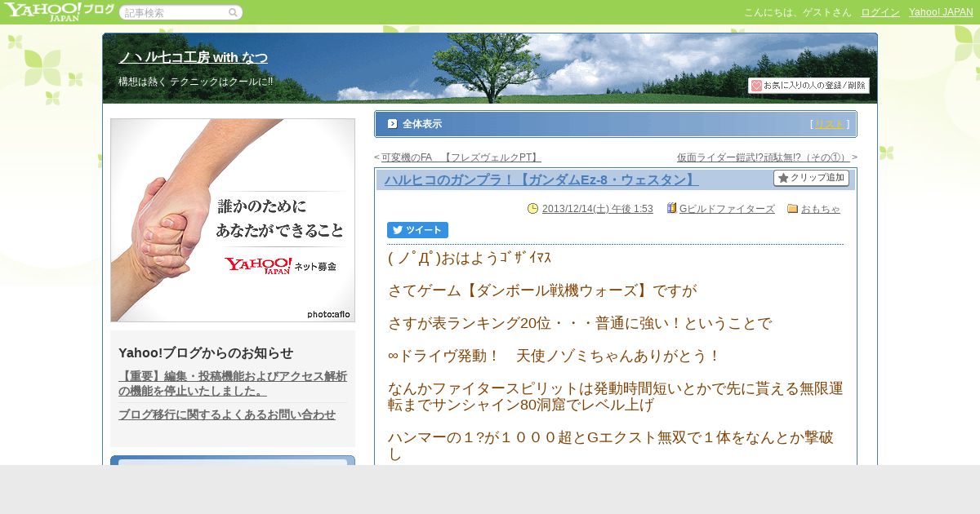Click the クリップ追加 button
This screenshot has width=980, height=514.
811,178
